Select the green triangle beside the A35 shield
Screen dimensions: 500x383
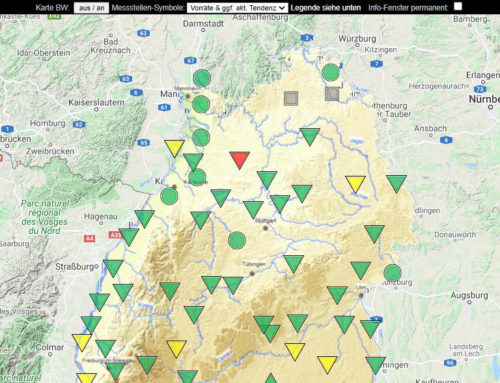pyautogui.click(x=129, y=237)
